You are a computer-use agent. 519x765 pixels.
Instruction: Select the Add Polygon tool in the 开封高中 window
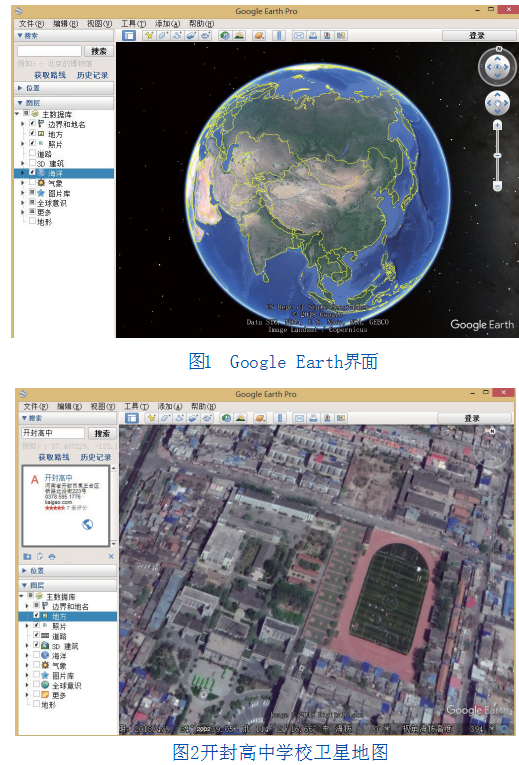pos(166,418)
